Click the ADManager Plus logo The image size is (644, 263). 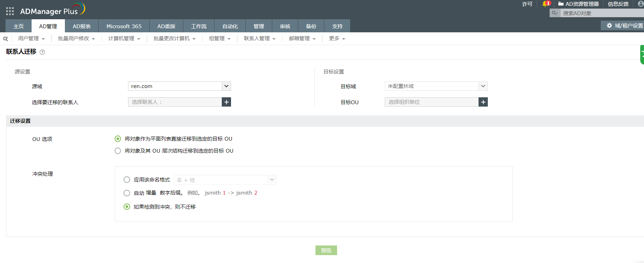pos(53,10)
